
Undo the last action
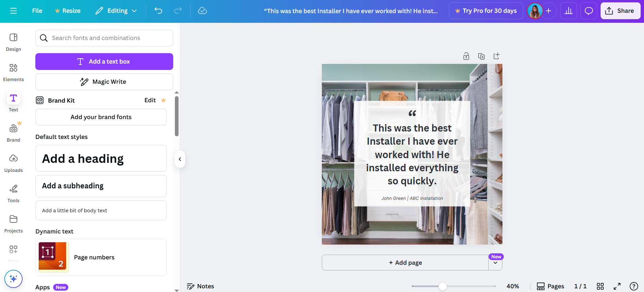(x=158, y=11)
